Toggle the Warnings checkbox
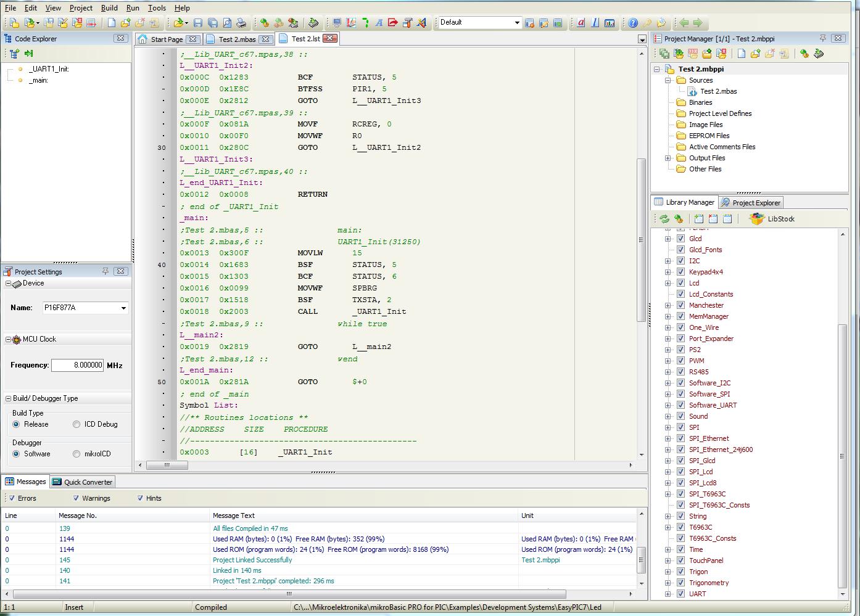 coord(76,498)
